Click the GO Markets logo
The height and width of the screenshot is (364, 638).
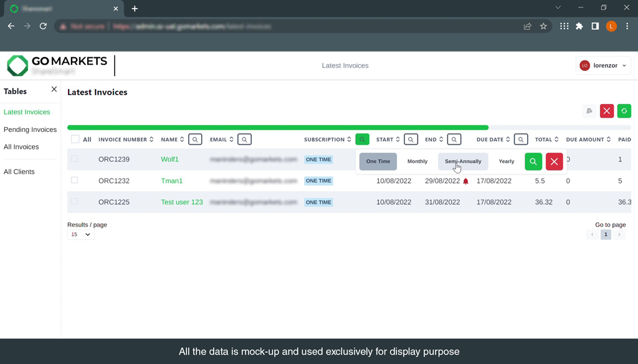point(57,65)
